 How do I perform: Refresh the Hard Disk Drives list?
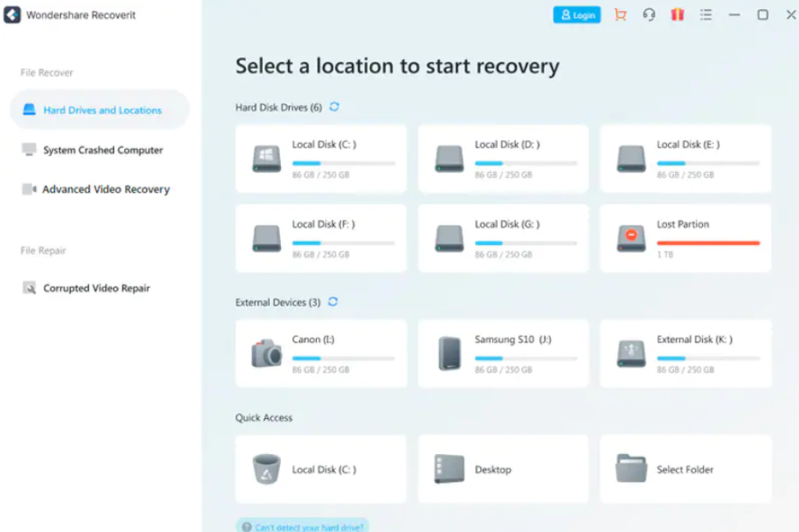click(x=334, y=107)
